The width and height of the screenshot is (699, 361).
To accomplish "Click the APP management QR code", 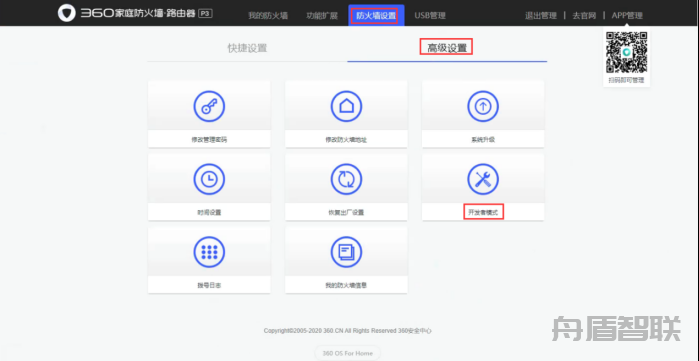I will pyautogui.click(x=626, y=52).
